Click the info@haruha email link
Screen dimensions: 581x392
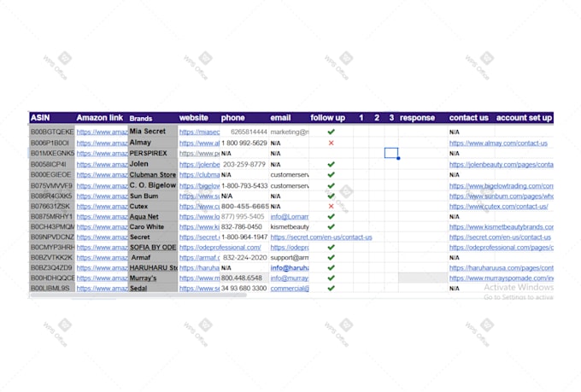[290, 267]
